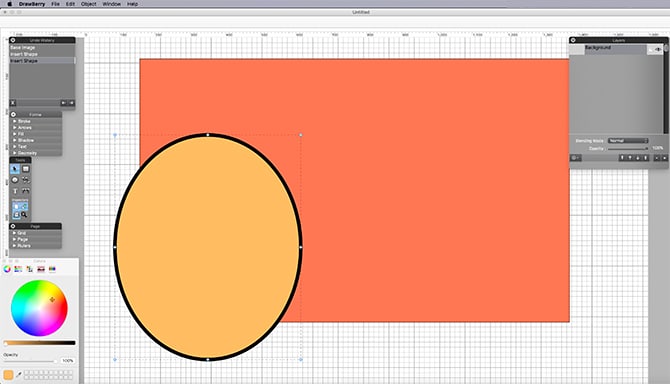Toggle the Background layer lock
Image resolution: width=670 pixels, height=384 pixels.
[x=650, y=50]
